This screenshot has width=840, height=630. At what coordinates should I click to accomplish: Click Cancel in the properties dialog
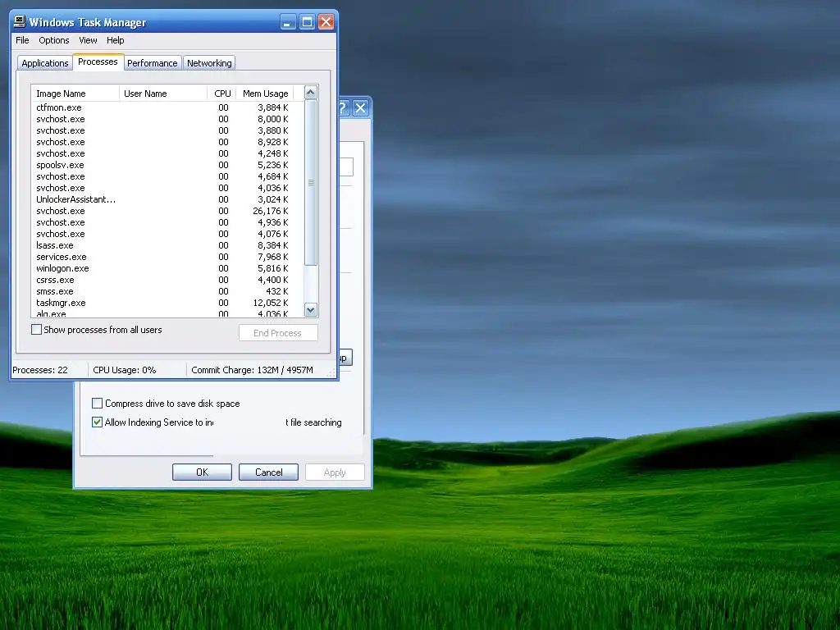click(x=268, y=472)
